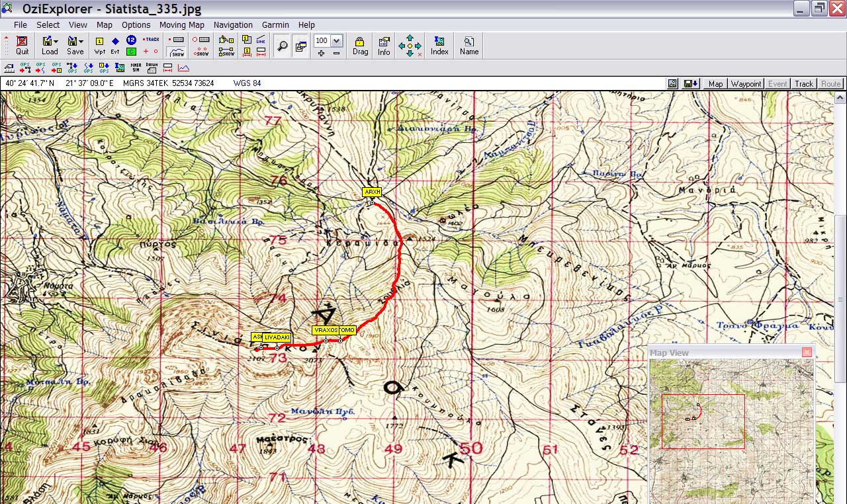Image resolution: width=847 pixels, height=504 pixels.
Task: Open the Moving Map menu
Action: click(x=181, y=24)
